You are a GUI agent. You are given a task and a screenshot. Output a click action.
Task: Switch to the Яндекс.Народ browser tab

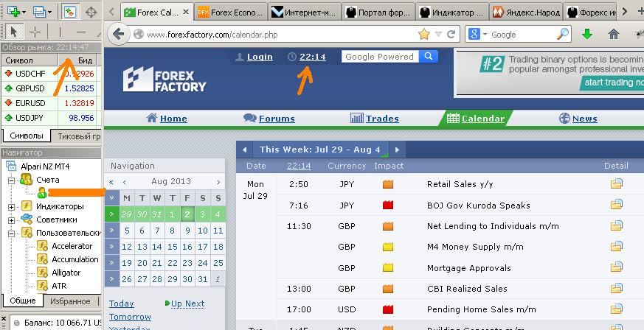click(x=525, y=13)
